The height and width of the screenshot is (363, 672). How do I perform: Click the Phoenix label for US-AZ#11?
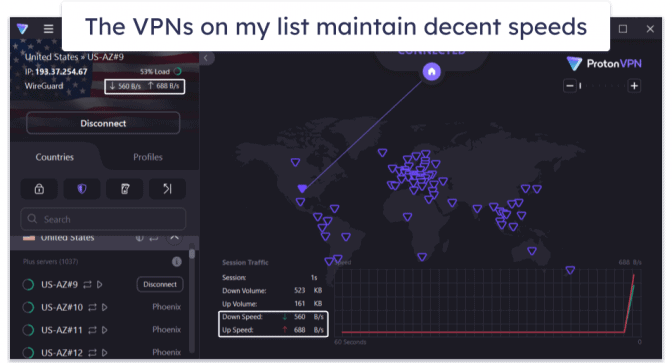[167, 330]
